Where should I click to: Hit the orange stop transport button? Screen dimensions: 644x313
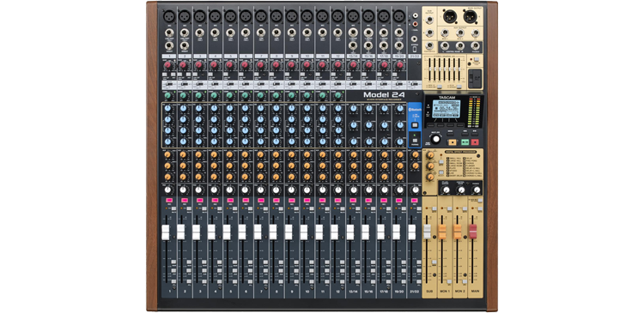coord(453,142)
